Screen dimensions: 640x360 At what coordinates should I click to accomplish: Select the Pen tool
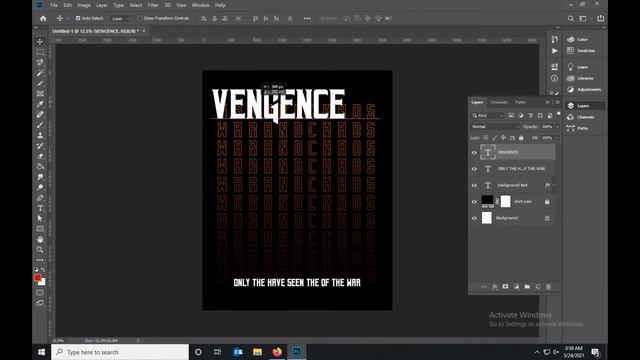40,198
